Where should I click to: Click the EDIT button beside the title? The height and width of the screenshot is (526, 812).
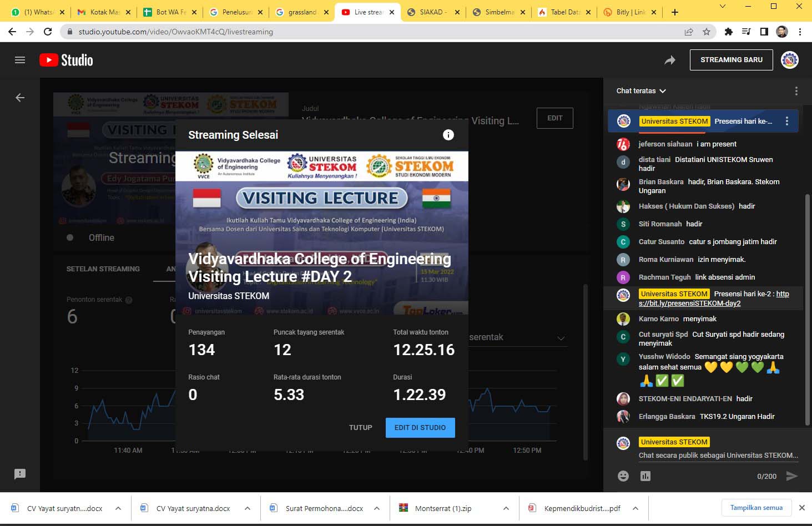click(555, 118)
